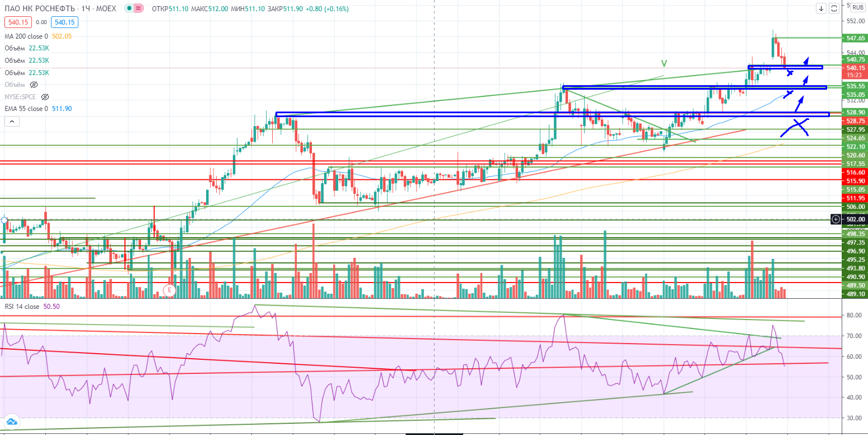This screenshot has height=435, width=868.
Task: Open the RUB currency selector
Action: click(x=858, y=8)
